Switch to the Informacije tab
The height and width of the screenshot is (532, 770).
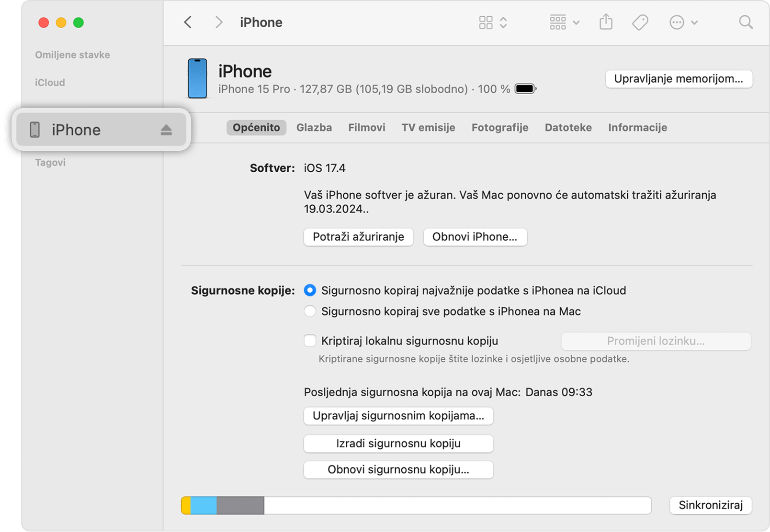pyautogui.click(x=638, y=128)
